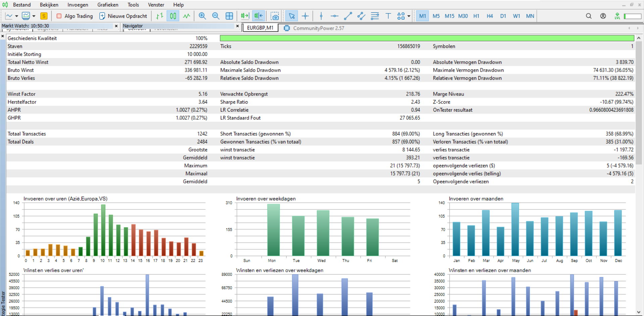Close the Navigator panel
644x316 pixels.
pos(237,26)
